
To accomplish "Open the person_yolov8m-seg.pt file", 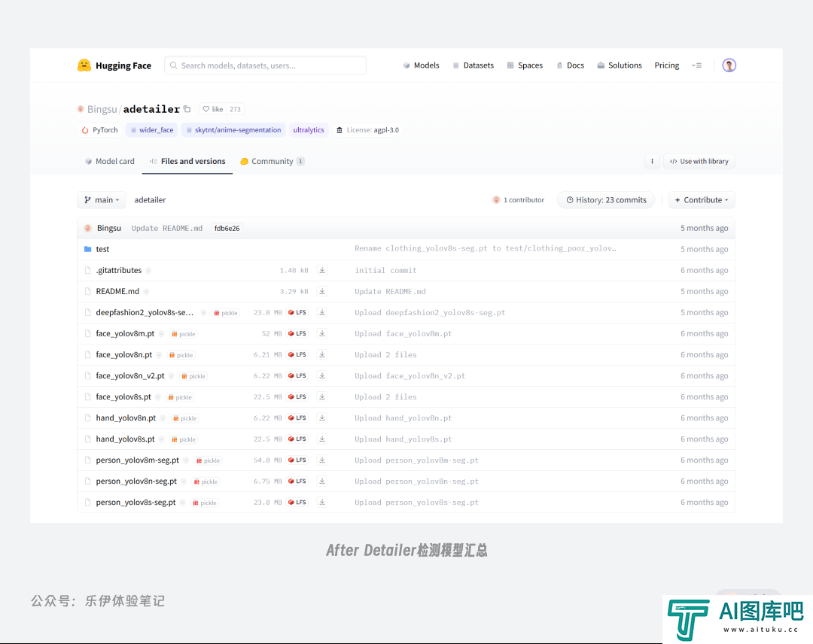I will click(138, 460).
